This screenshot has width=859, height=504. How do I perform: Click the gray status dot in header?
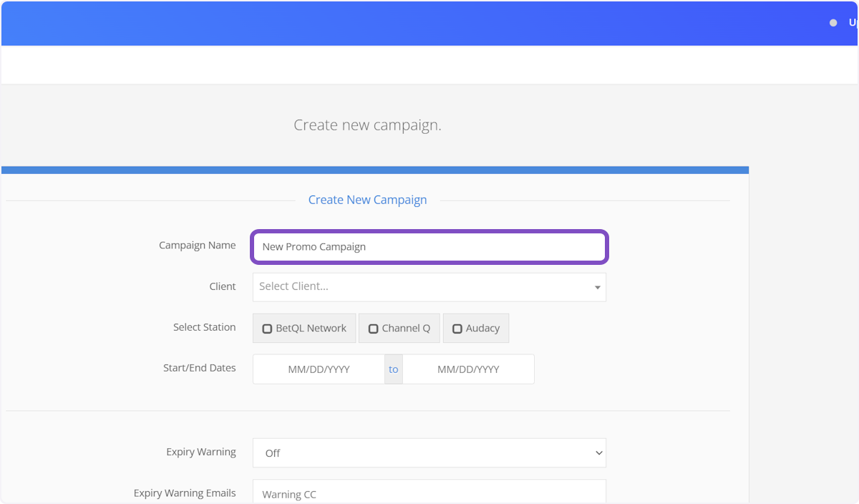[833, 23]
